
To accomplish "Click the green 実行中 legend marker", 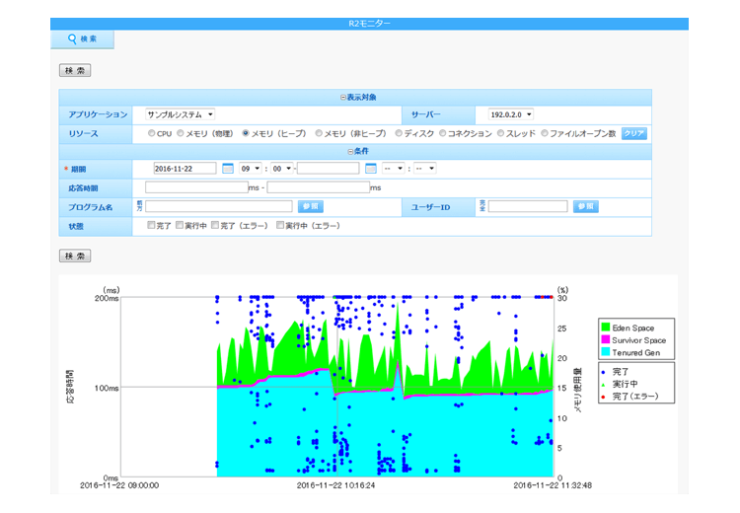I will (604, 385).
